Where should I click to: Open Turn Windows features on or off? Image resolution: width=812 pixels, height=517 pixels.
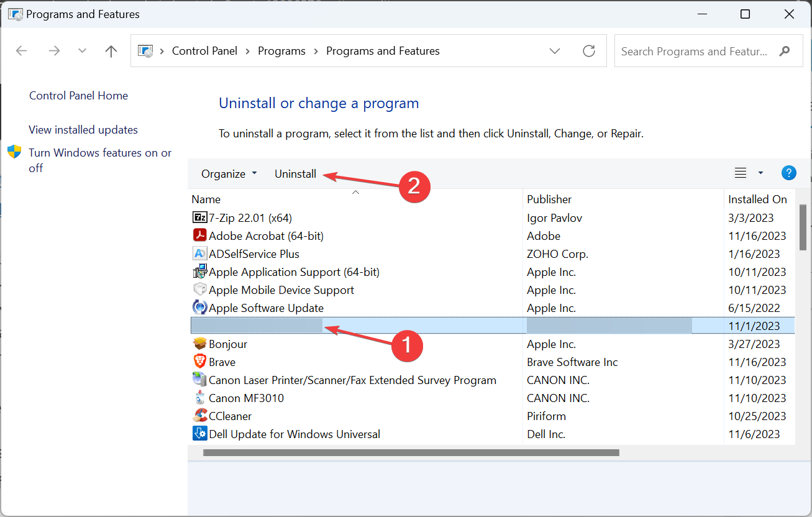pos(100,160)
